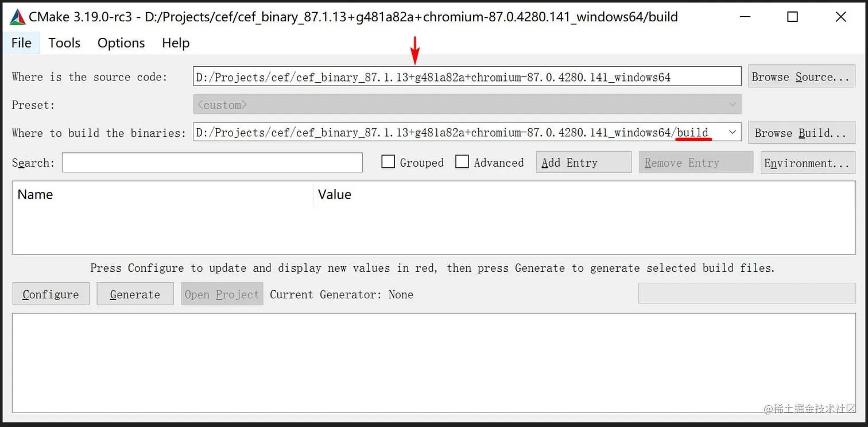Open the Tools menu

(x=64, y=43)
